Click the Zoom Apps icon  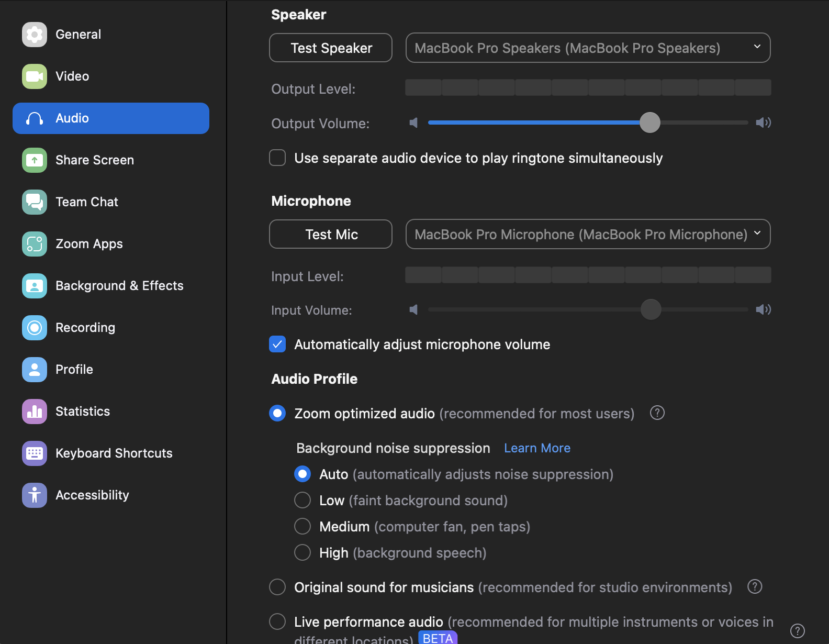pyautogui.click(x=35, y=244)
